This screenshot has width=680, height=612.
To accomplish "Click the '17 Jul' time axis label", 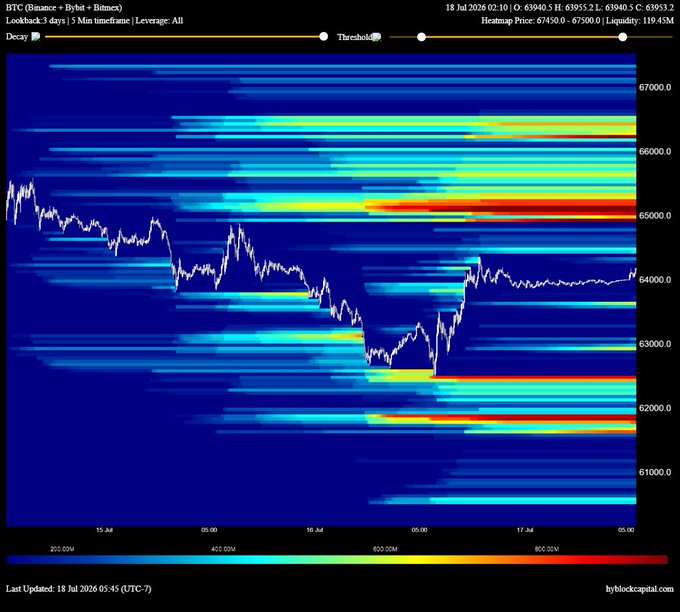I will pyautogui.click(x=525, y=530).
